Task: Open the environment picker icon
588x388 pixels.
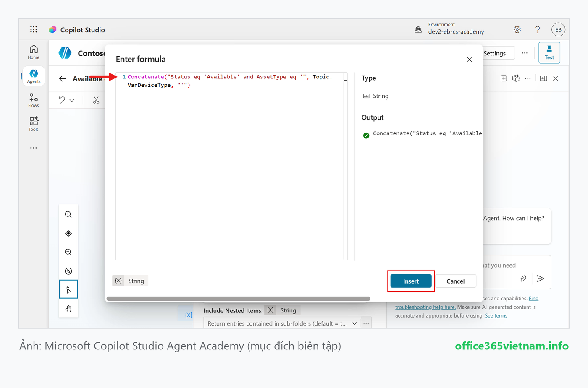Action: point(418,29)
